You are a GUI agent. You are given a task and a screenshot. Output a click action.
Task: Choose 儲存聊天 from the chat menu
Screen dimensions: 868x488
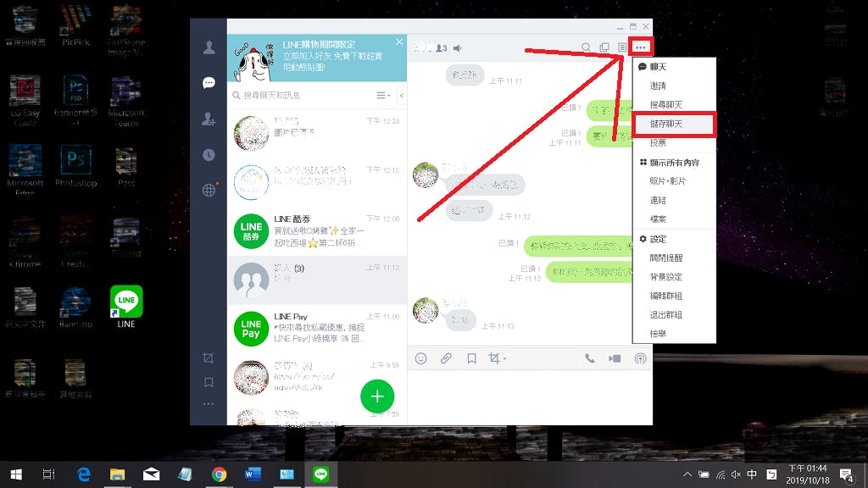(x=674, y=124)
